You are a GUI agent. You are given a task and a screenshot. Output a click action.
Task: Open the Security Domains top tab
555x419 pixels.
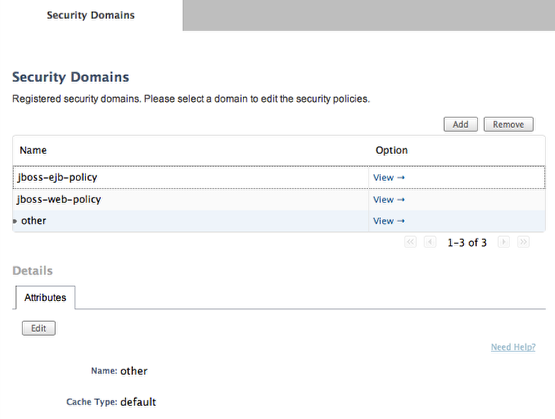click(91, 15)
